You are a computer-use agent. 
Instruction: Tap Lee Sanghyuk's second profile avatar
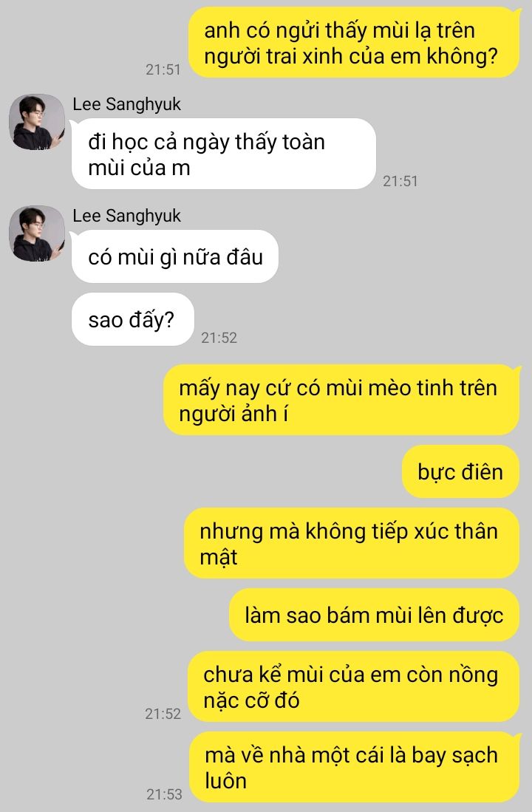point(37,233)
